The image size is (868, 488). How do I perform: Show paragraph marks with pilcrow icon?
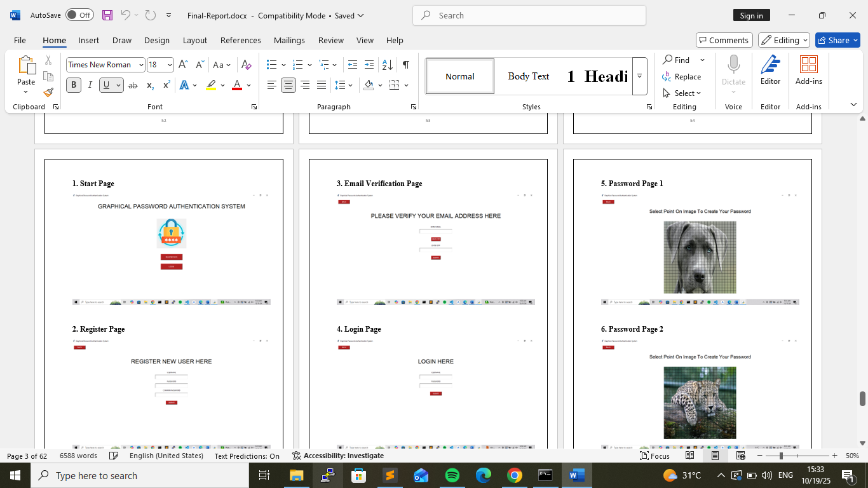tap(405, 65)
